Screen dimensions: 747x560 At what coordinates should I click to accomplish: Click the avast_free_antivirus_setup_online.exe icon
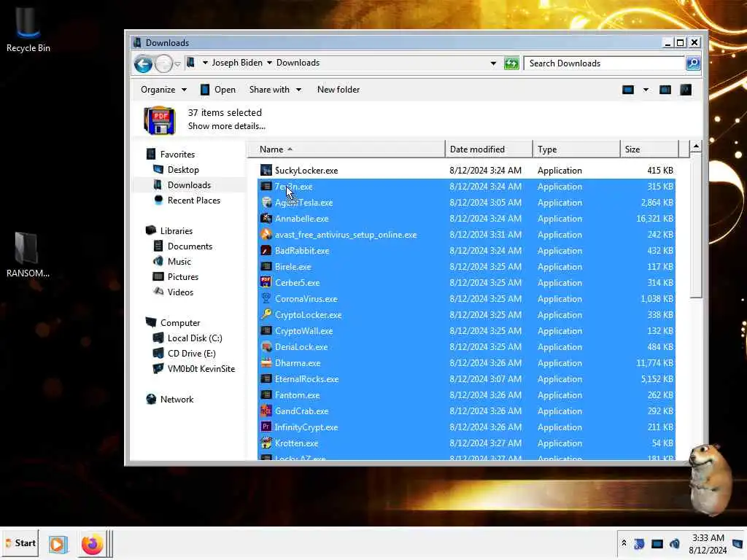266,235
